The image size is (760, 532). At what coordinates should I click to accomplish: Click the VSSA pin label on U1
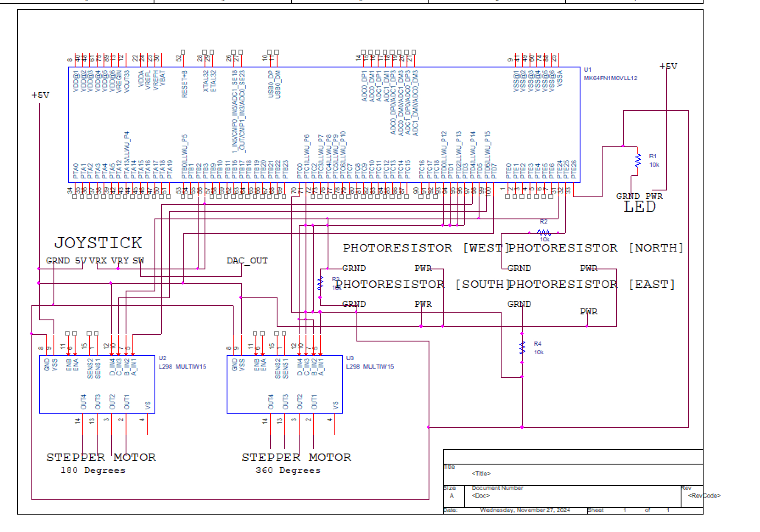pos(559,78)
